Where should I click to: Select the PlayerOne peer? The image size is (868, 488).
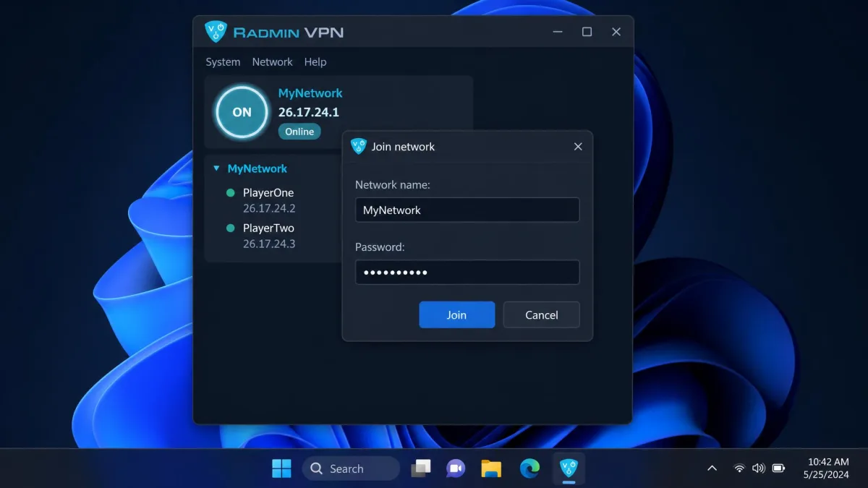coord(268,193)
